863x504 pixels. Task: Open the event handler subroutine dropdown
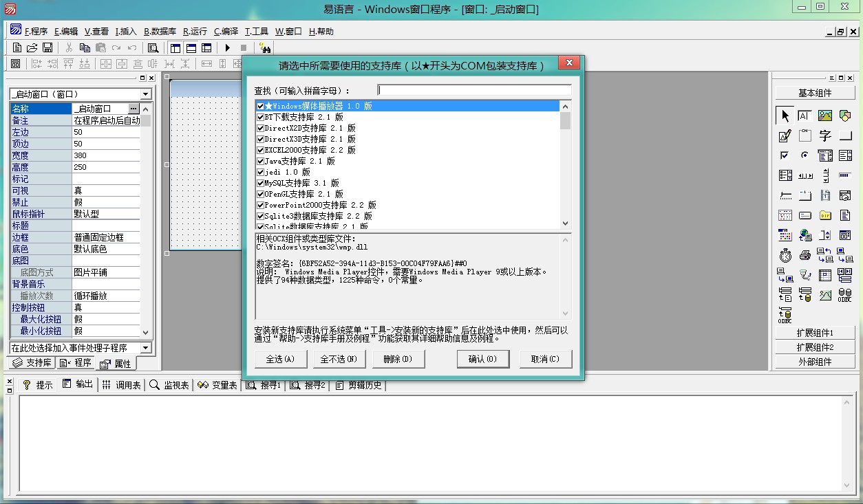[145, 348]
